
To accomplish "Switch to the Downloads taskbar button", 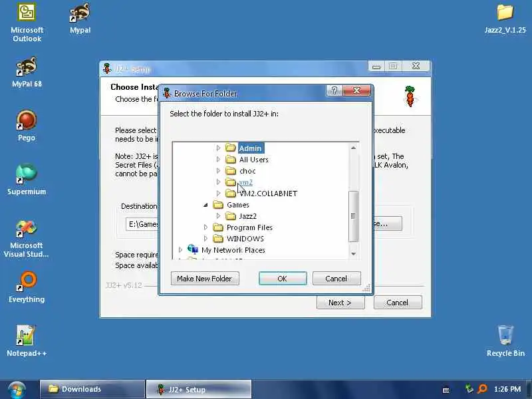I will 92,389.
